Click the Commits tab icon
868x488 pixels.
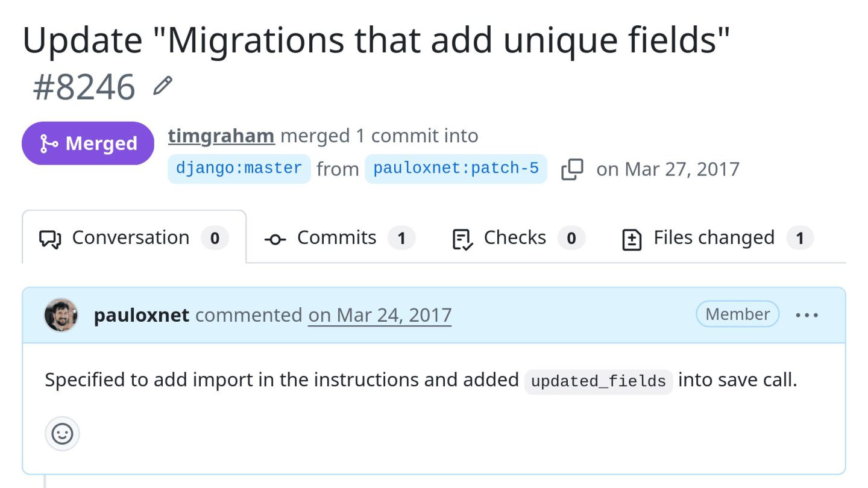tap(275, 239)
